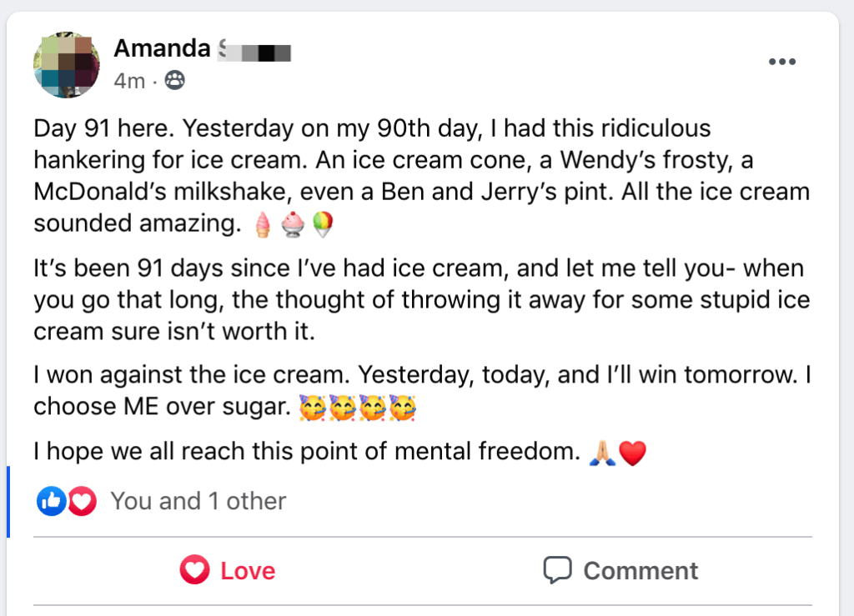Click the blue thumbs-up reaction icon

(x=50, y=501)
